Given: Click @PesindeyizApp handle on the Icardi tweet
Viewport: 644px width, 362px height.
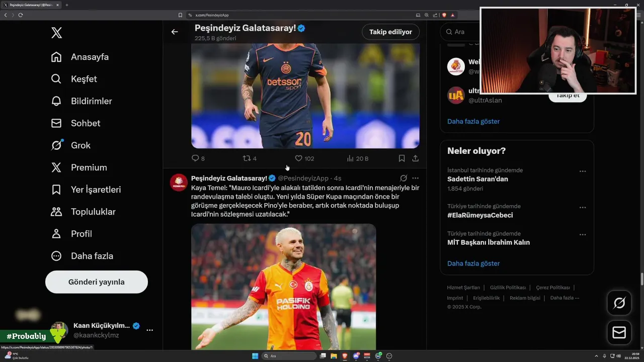Looking at the screenshot, I should [x=303, y=178].
